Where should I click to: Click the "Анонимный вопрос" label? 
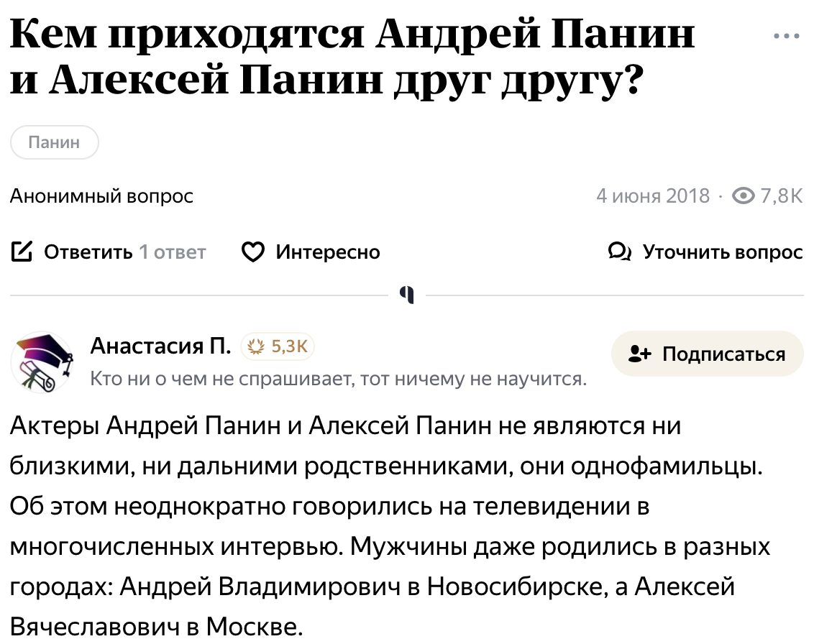101,195
